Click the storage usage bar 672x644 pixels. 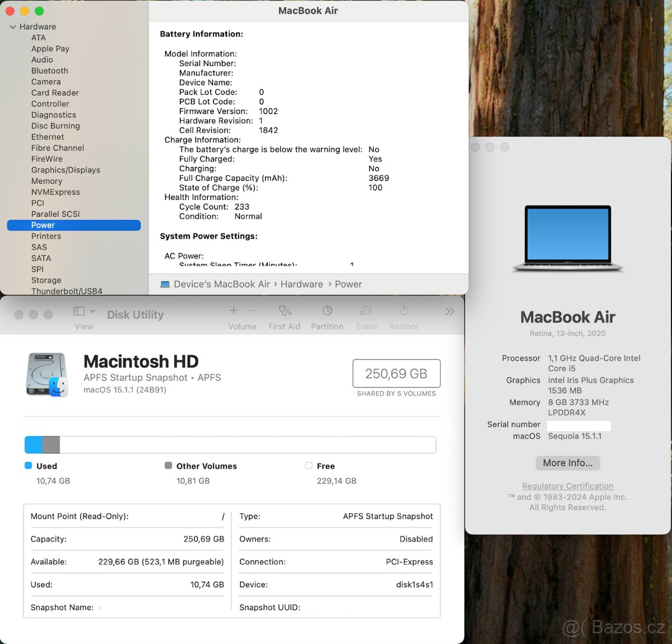point(230,444)
